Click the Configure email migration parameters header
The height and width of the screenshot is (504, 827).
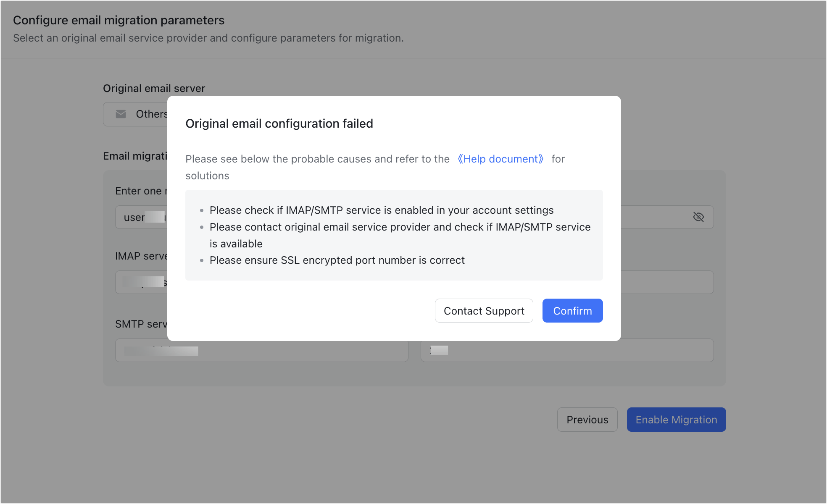(119, 20)
